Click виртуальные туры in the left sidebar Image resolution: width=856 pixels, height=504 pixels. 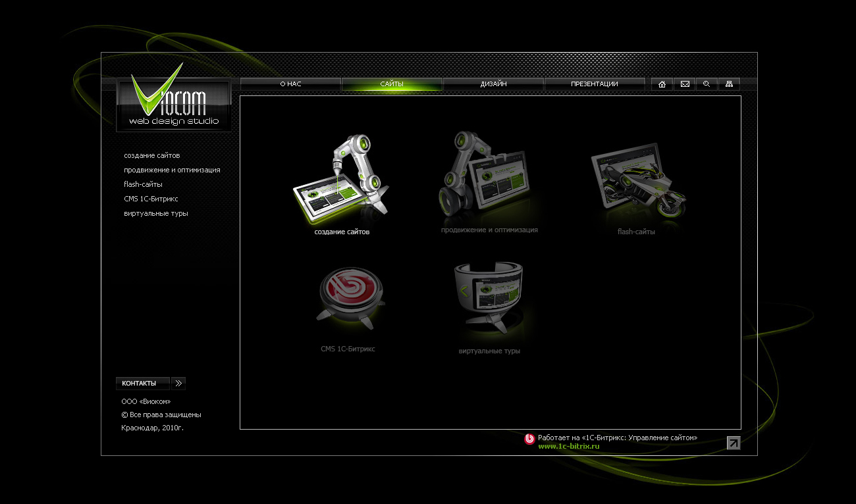tap(155, 213)
